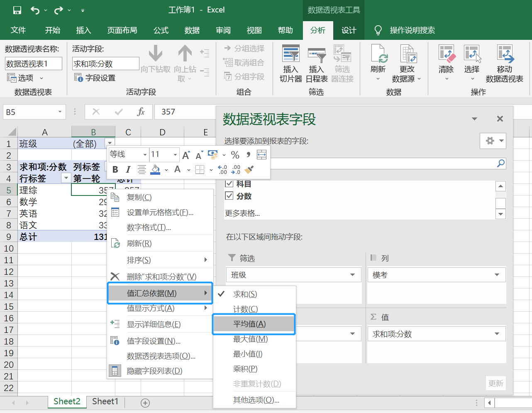
Task: Open 求和项:分数 dropdown in 值 area
Action: [x=497, y=334]
